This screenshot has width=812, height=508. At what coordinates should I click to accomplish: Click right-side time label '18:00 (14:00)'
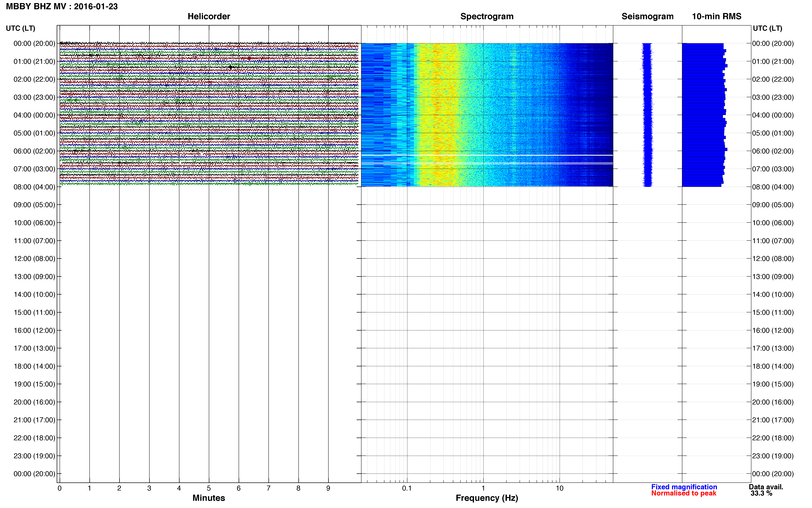click(x=773, y=366)
